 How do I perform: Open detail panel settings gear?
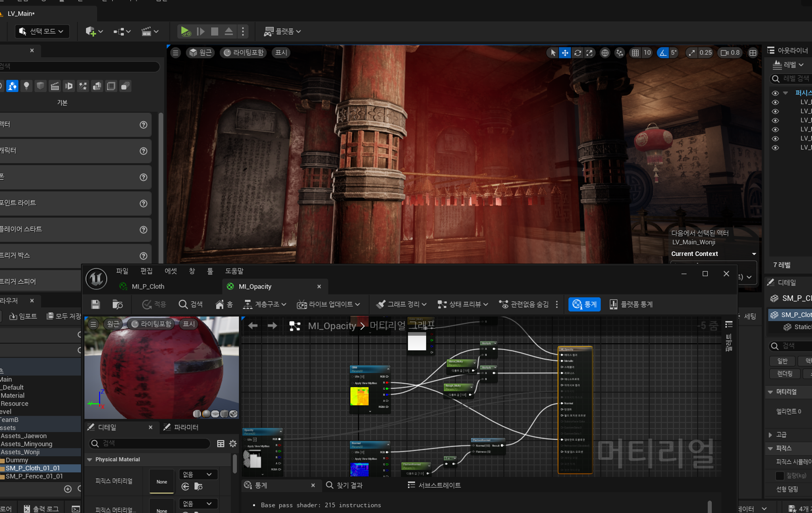[233, 444]
